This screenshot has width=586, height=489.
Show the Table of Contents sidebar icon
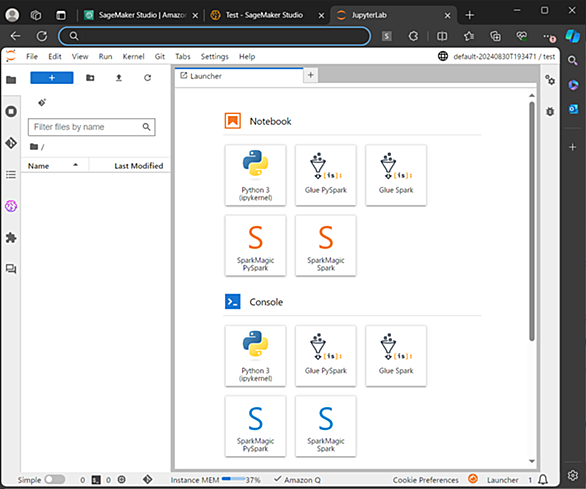(11, 175)
